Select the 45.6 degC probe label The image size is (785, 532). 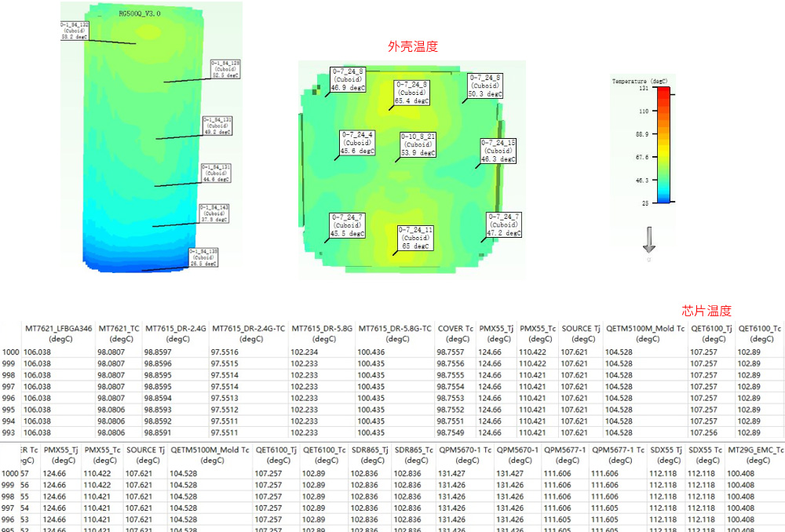(x=357, y=143)
